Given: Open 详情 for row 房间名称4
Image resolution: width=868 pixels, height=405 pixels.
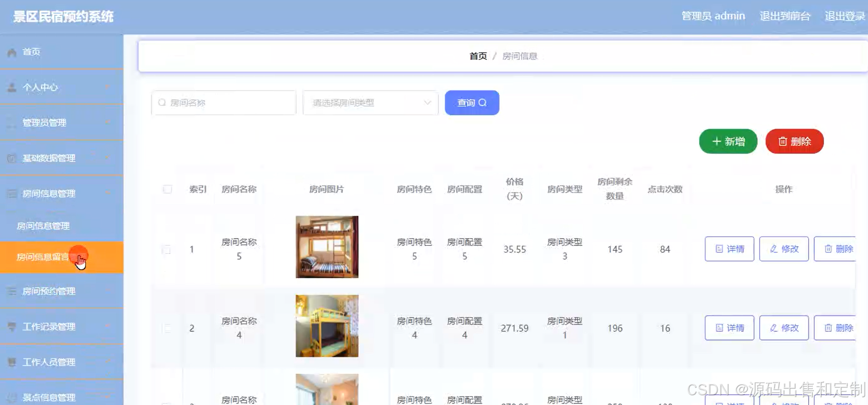Looking at the screenshot, I should [729, 328].
